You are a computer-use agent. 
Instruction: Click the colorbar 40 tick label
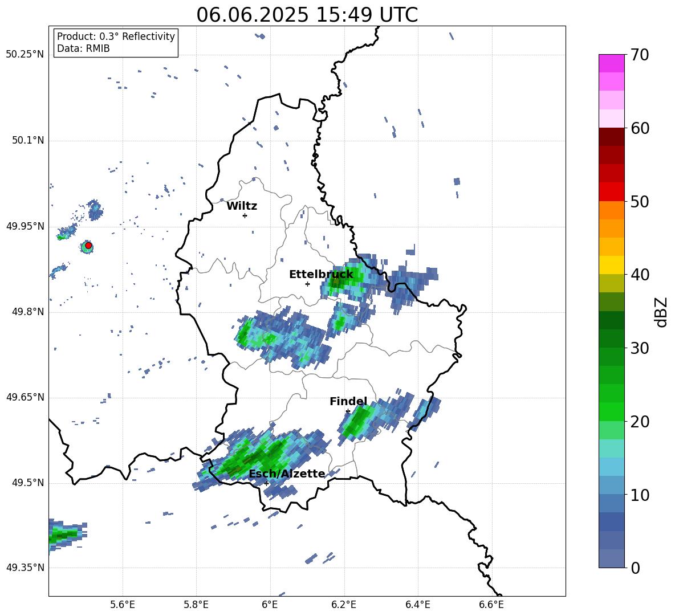click(x=640, y=275)
